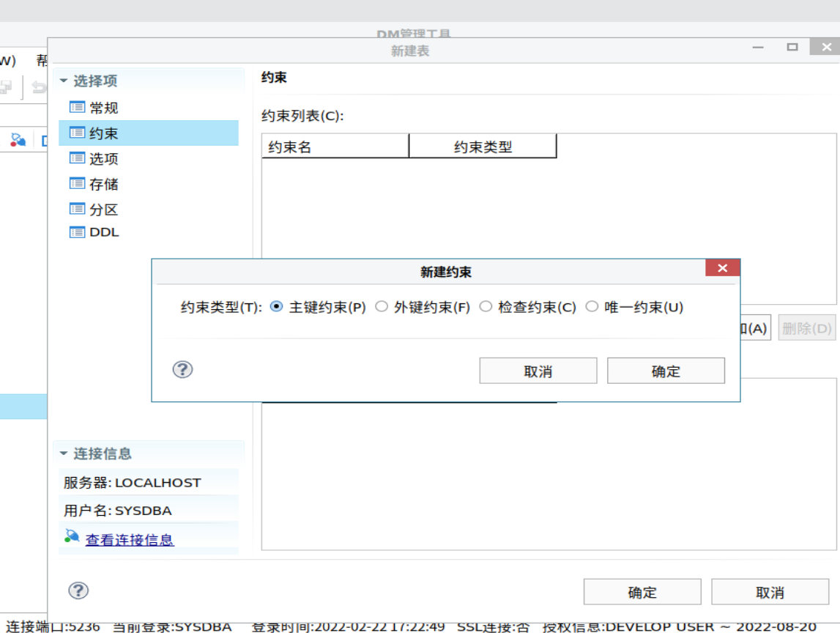Click 取消 in the 新建约束 dialog
This screenshot has height=633, width=840.
538,371
